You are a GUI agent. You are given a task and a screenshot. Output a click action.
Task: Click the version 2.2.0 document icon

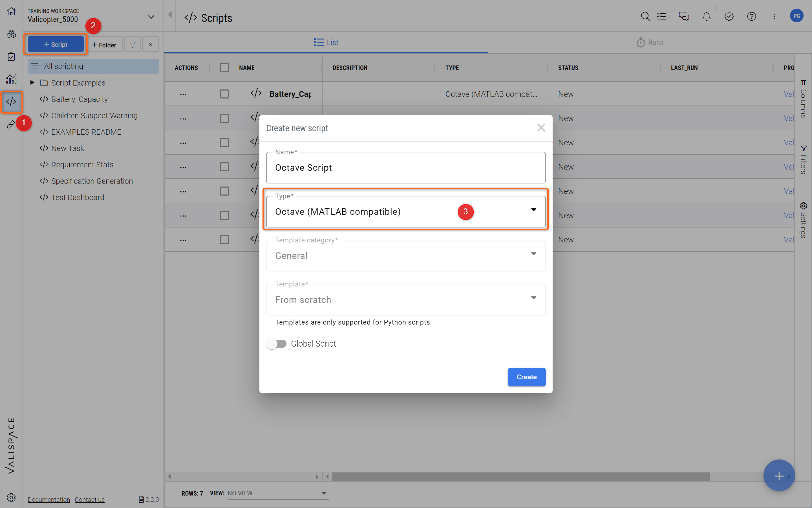141,499
